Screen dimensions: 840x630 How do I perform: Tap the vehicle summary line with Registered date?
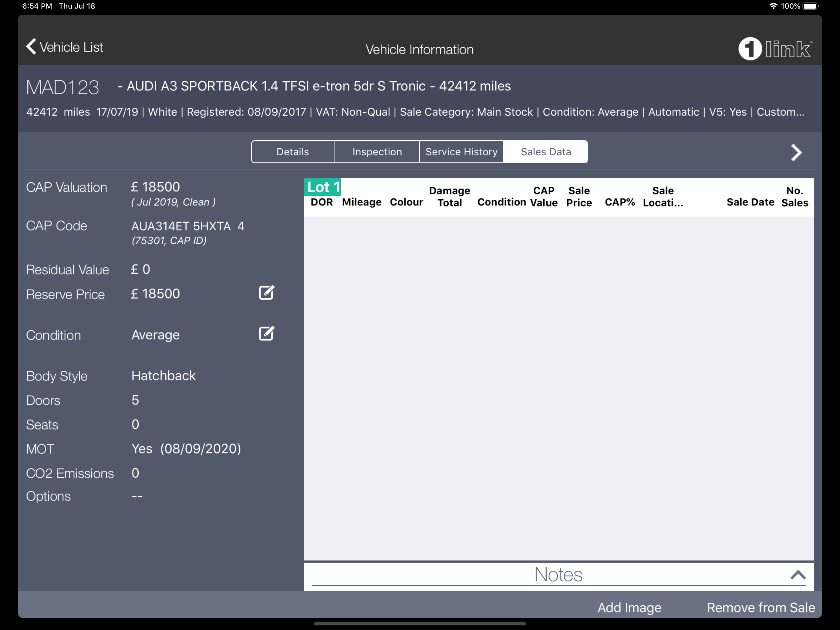click(415, 112)
